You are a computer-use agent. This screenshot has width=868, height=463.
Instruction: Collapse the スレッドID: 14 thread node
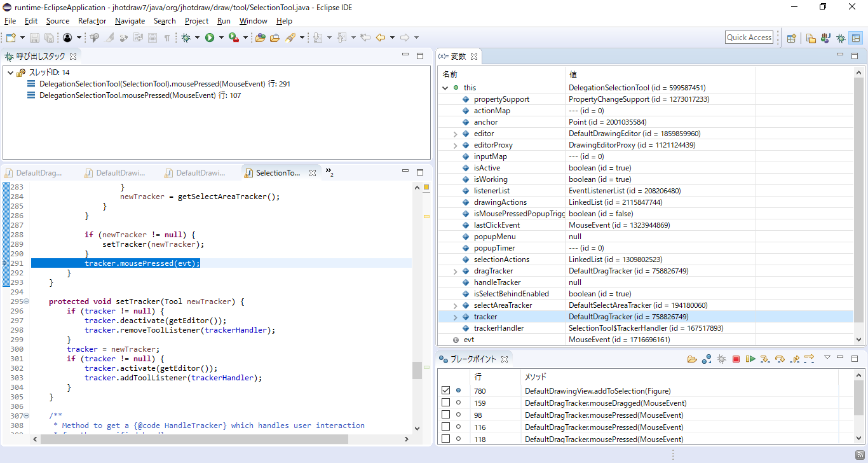tap(10, 73)
